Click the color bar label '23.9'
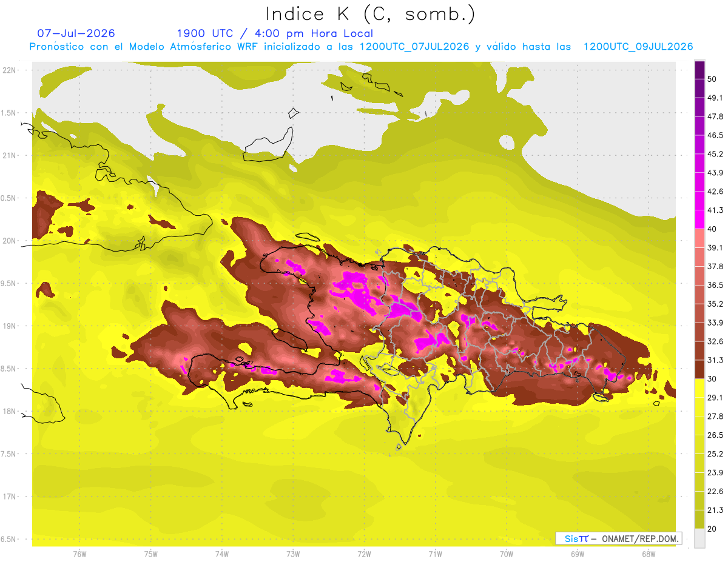728x562 pixels. (x=715, y=472)
